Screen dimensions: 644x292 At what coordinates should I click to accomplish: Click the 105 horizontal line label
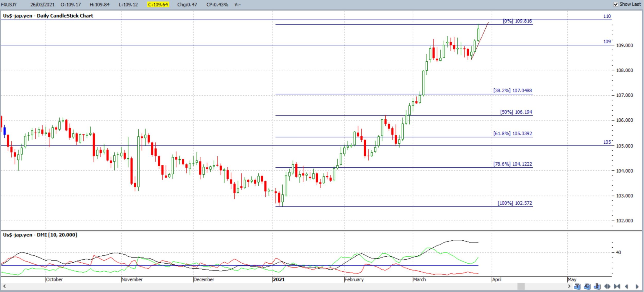click(x=607, y=142)
